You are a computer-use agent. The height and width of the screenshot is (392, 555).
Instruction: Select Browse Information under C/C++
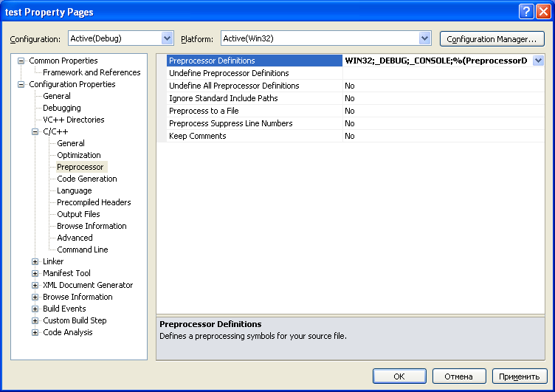tap(92, 226)
